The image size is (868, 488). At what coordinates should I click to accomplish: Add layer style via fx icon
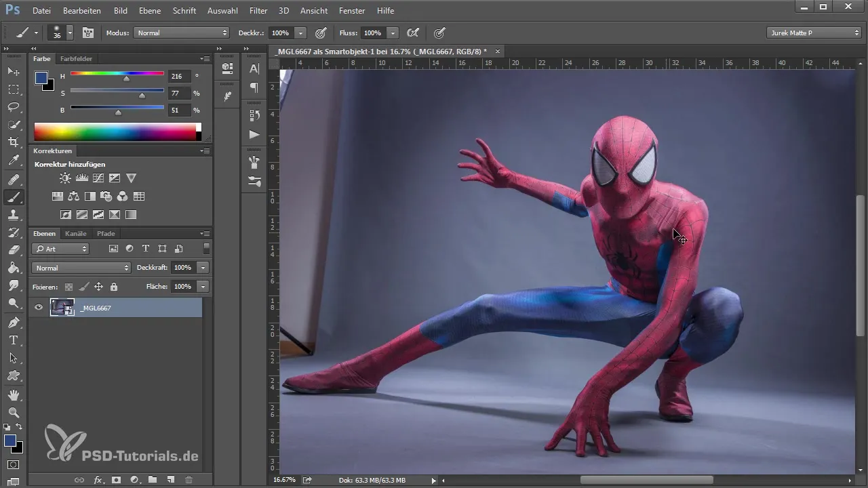(98, 480)
